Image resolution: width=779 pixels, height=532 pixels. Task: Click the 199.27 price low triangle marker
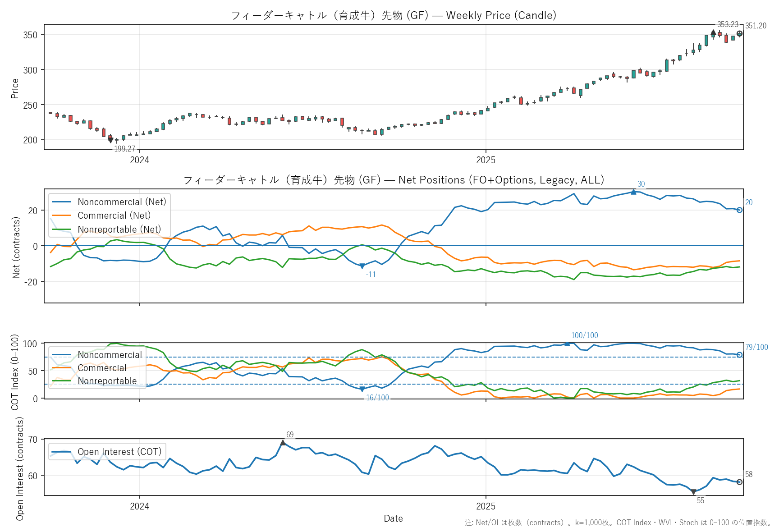tap(110, 141)
